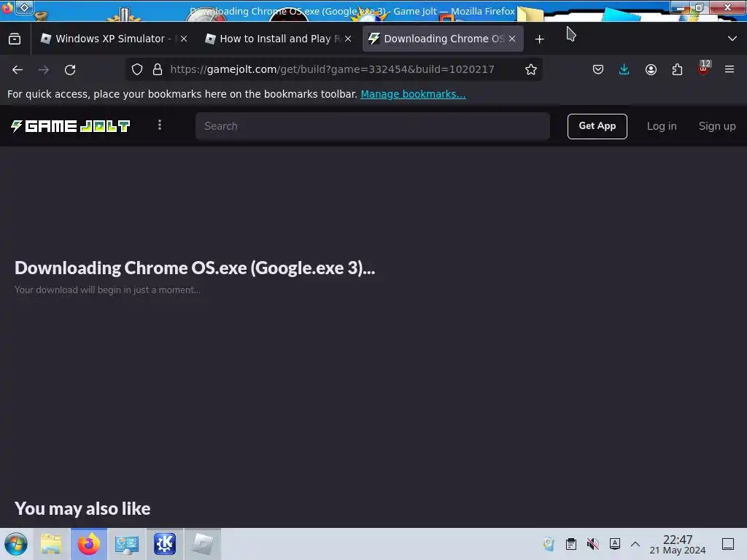Toggle the keep-on-all-desktops diamond icon in the title bar
This screenshot has width=747, height=560.
click(x=24, y=7)
